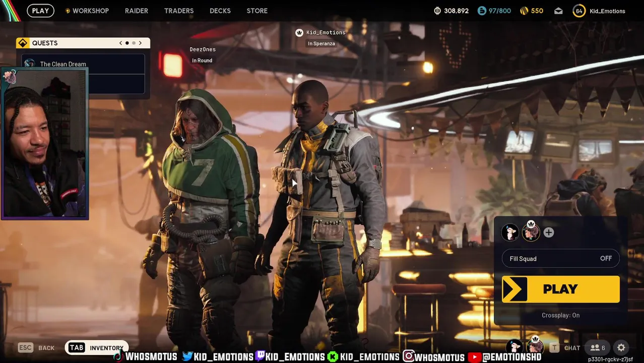Image resolution: width=644 pixels, height=363 pixels.
Task: Open the DECKS tab
Action: (220, 11)
